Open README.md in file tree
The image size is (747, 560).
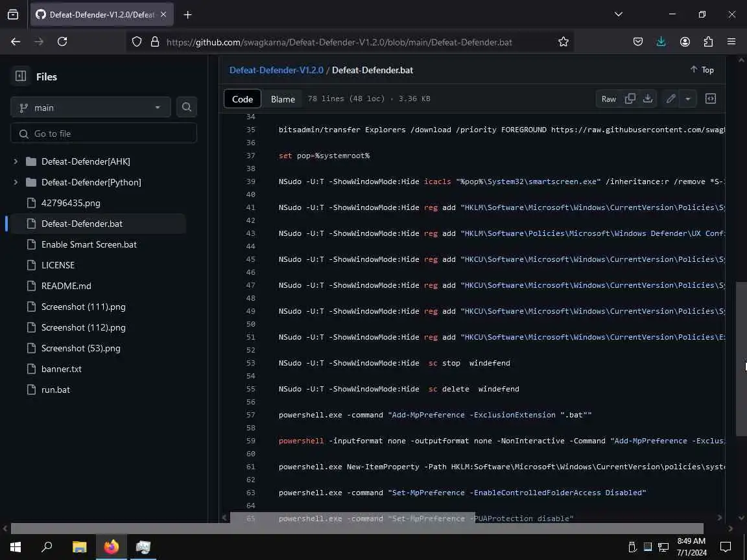[x=66, y=286]
